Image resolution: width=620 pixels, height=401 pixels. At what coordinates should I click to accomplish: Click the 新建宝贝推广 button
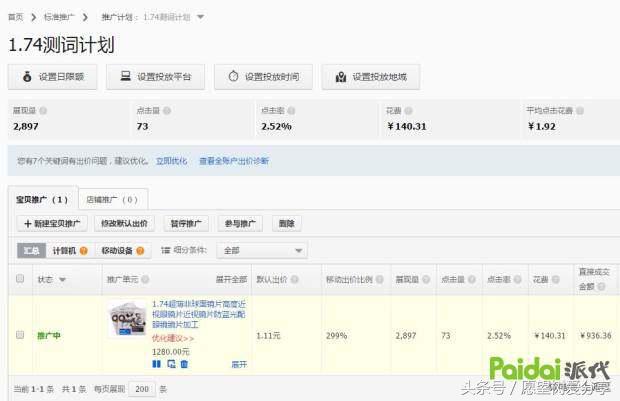click(x=52, y=223)
